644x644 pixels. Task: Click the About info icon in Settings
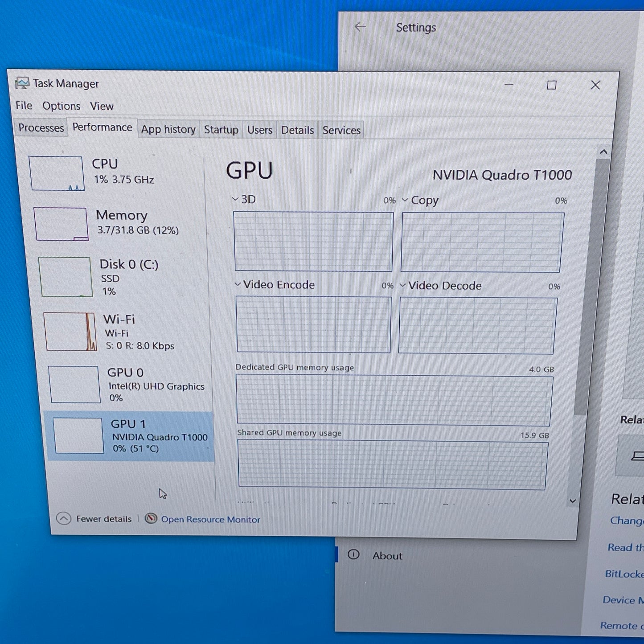353,554
